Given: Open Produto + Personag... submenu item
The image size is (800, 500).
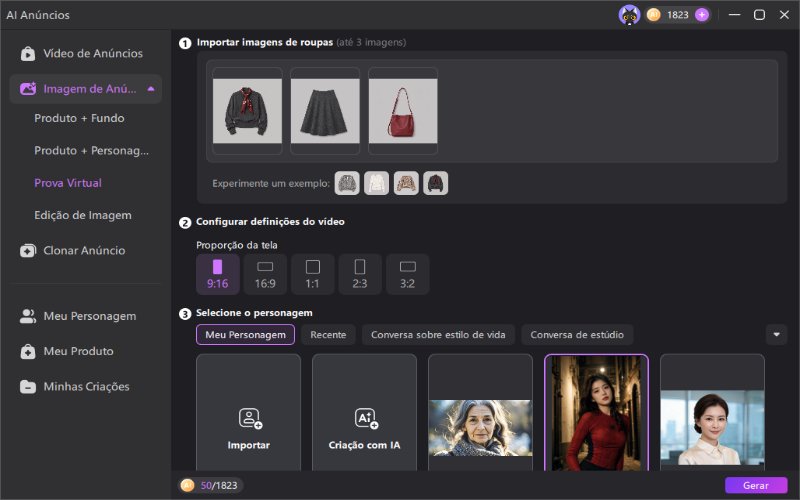Looking at the screenshot, I should (x=91, y=151).
